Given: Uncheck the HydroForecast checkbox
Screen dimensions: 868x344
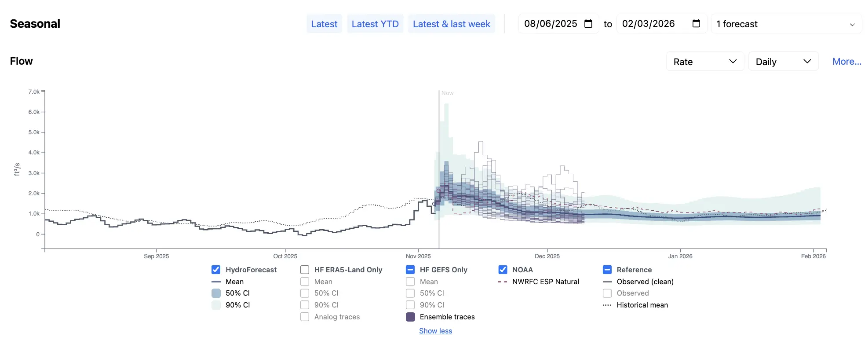Looking at the screenshot, I should tap(216, 270).
